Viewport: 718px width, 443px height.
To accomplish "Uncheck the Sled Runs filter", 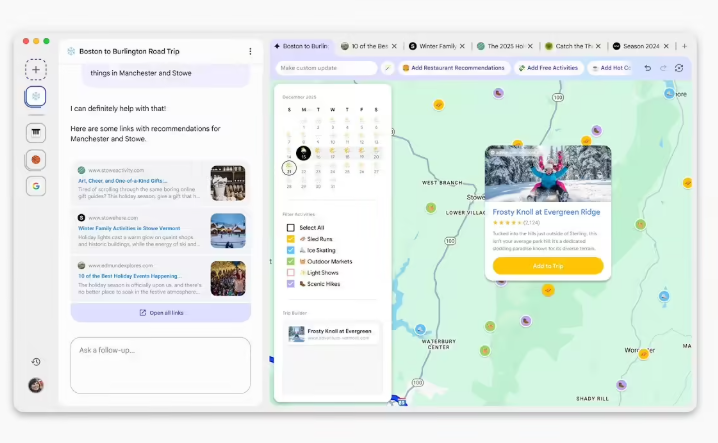I will pyautogui.click(x=291, y=239).
